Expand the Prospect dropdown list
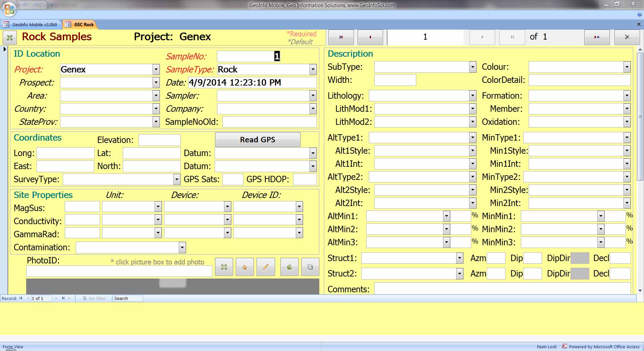Image resolution: width=644 pixels, height=351 pixels. (156, 83)
